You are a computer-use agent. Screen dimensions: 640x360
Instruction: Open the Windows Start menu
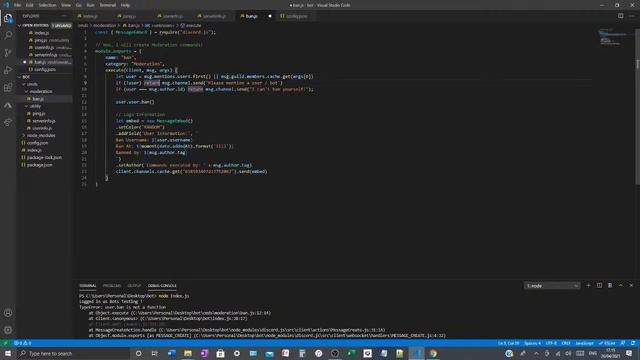click(x=8, y=353)
